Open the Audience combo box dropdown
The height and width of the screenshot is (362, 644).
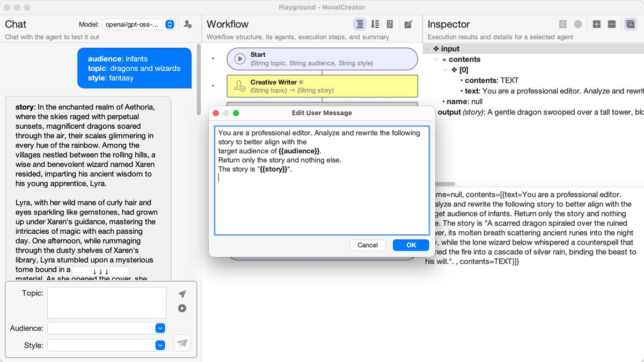160,328
